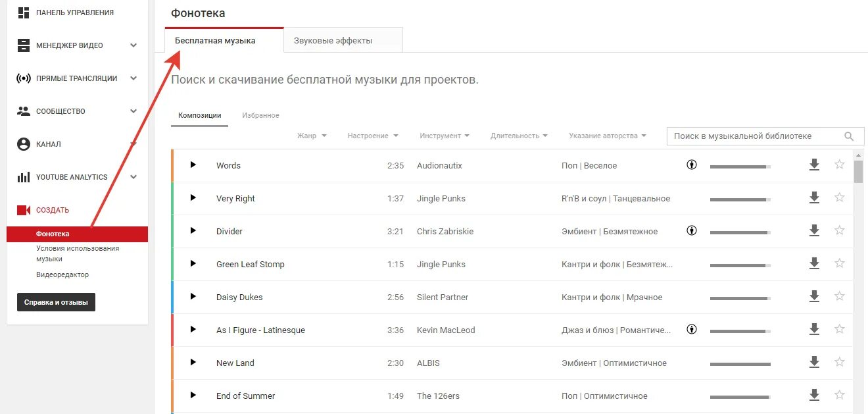Open Панель управления link
868x414 pixels.
point(75,13)
